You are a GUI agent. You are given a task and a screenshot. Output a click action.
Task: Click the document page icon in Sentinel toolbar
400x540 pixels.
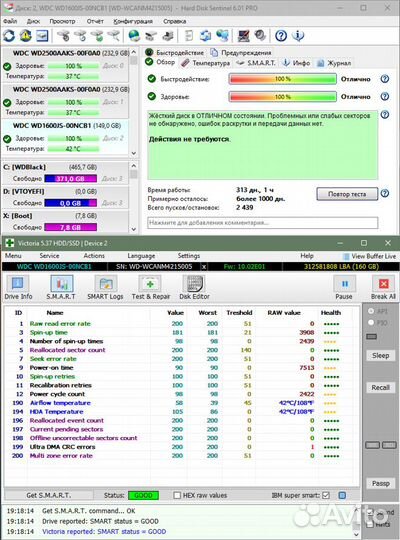click(x=189, y=35)
